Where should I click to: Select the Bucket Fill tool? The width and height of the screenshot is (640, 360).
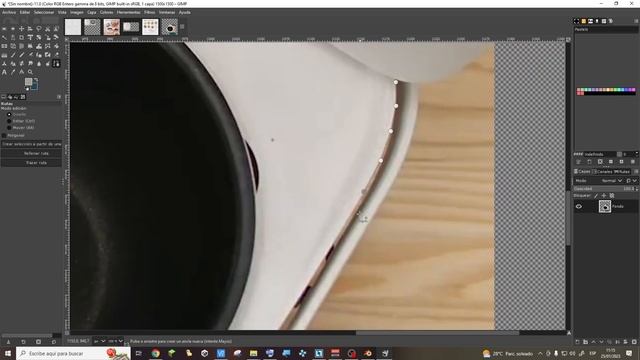[x=56, y=46]
